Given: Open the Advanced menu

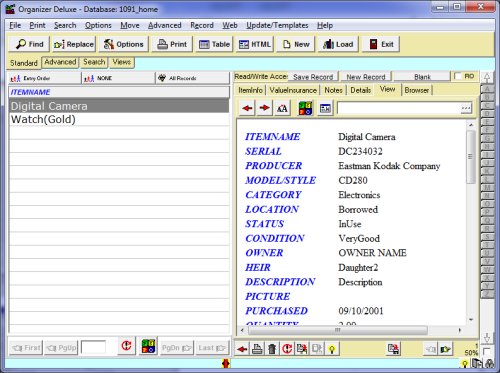Looking at the screenshot, I should click(165, 25).
